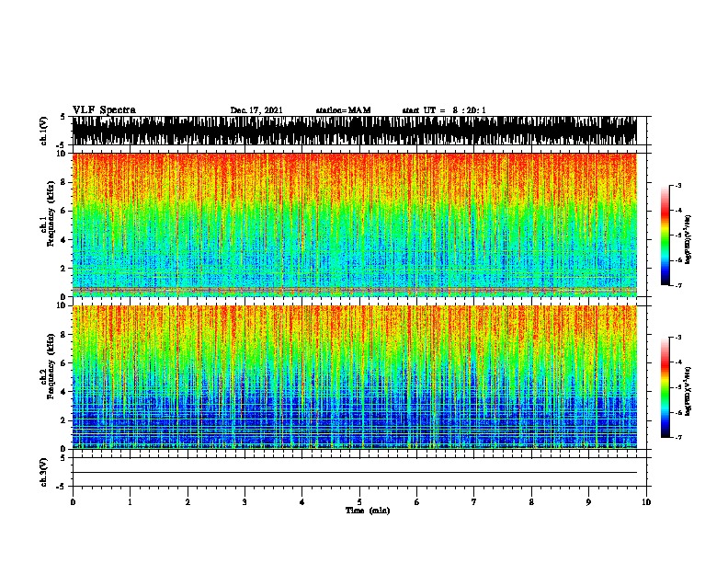Click the "10" frequency tick of ch.1 spectrogram
Screen dimensions: 728x563
62,154
